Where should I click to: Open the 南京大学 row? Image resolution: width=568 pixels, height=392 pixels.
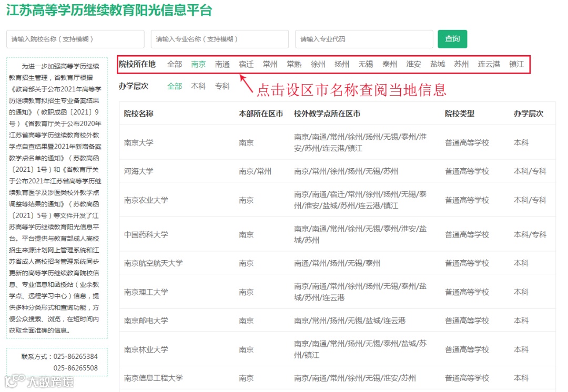[337, 142]
